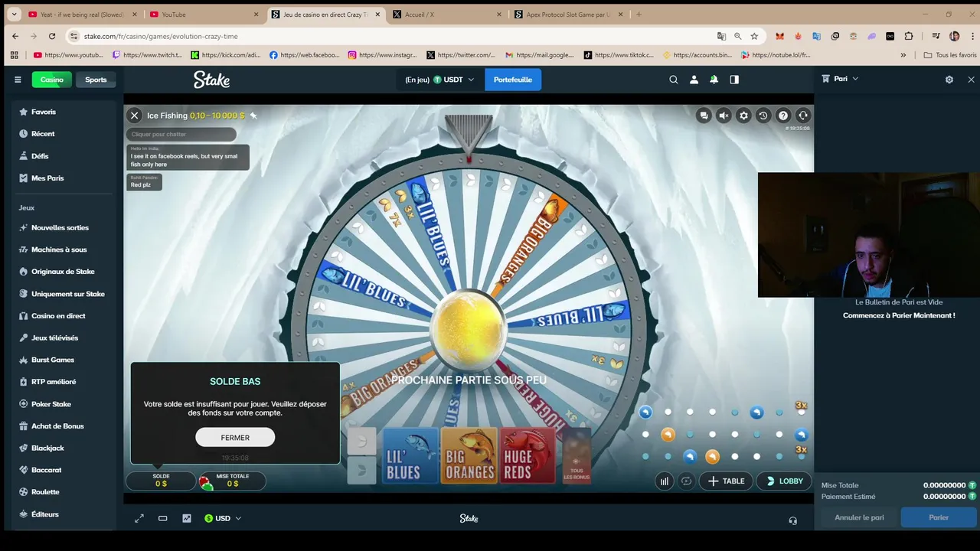Open Chrome extensions puzzle icon

909,36
